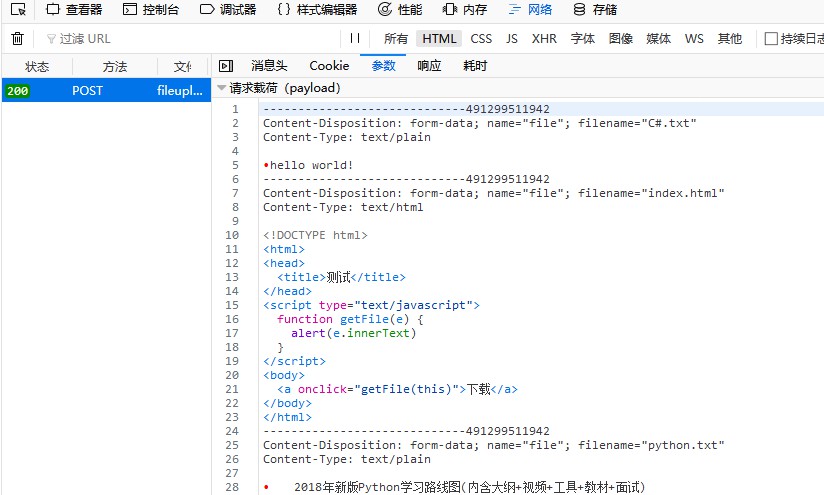
Task: Pause network recording with the pause icon
Action: (x=355, y=38)
